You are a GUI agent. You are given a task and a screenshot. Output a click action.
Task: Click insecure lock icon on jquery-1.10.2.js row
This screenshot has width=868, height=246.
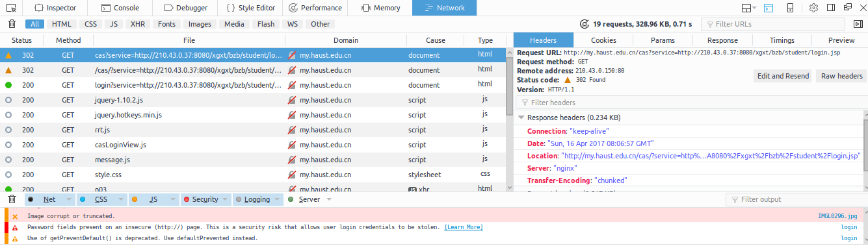(x=292, y=101)
